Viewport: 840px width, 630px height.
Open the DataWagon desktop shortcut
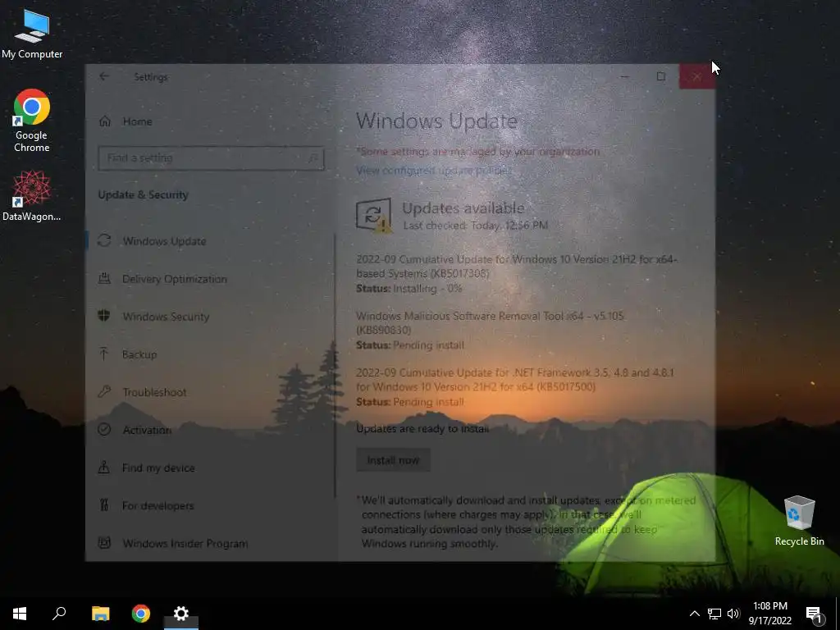tap(32, 195)
